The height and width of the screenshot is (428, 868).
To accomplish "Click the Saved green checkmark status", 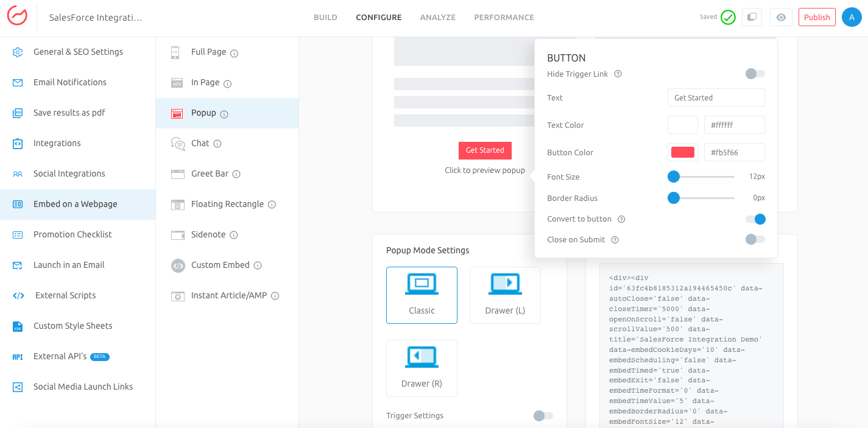I will (x=728, y=17).
